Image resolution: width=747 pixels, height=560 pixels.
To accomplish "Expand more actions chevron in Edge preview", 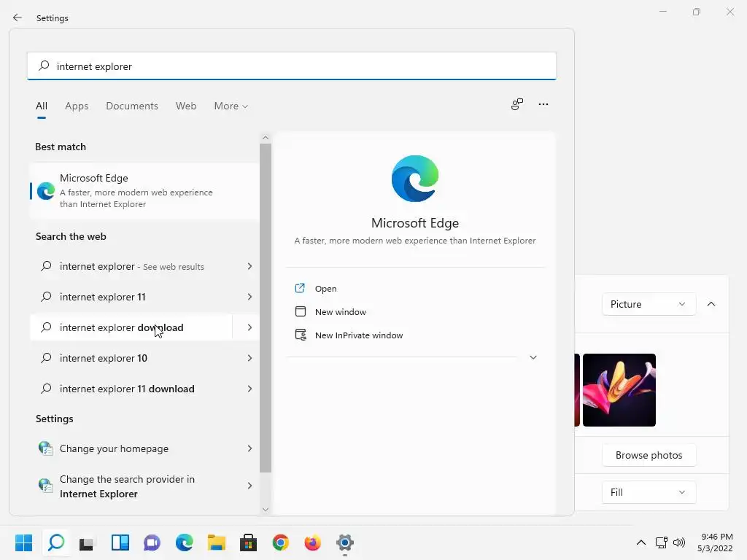I will click(x=533, y=357).
